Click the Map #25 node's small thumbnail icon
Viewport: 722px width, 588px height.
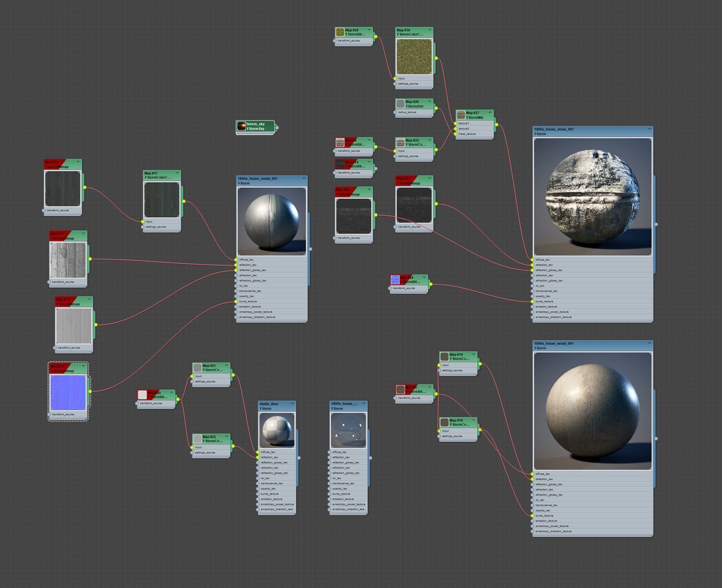coord(400,142)
